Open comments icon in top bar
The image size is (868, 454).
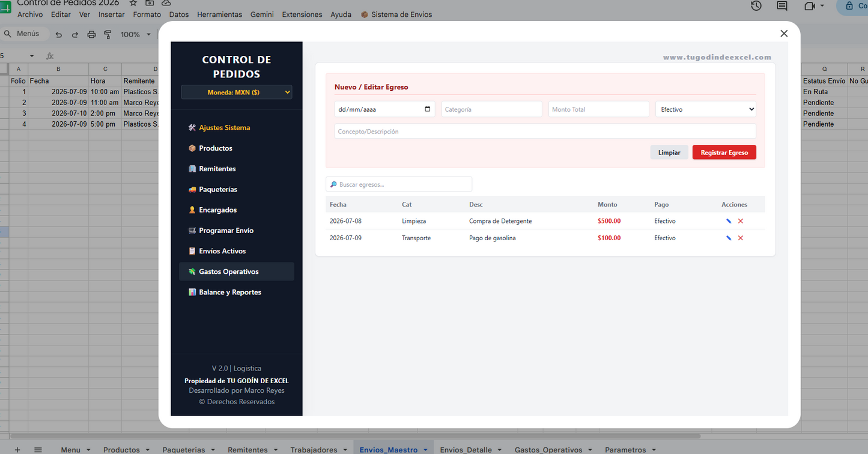tap(782, 6)
